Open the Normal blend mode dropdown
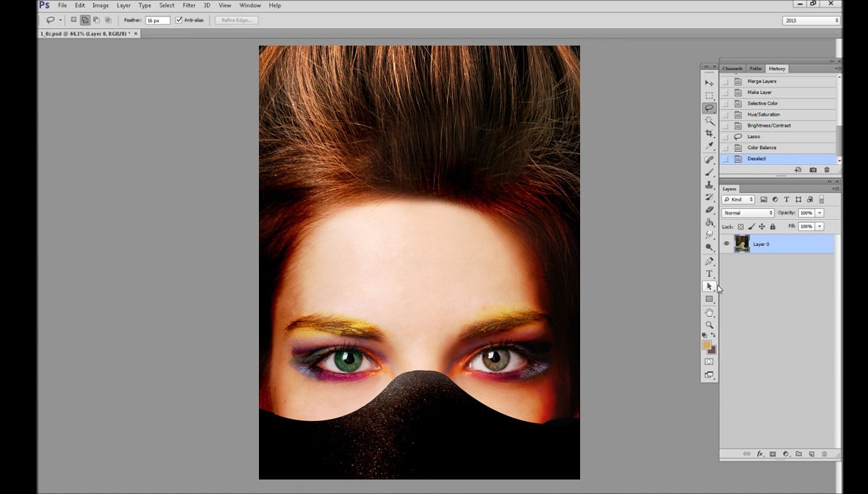Viewport: 868px width, 494px height. (749, 213)
